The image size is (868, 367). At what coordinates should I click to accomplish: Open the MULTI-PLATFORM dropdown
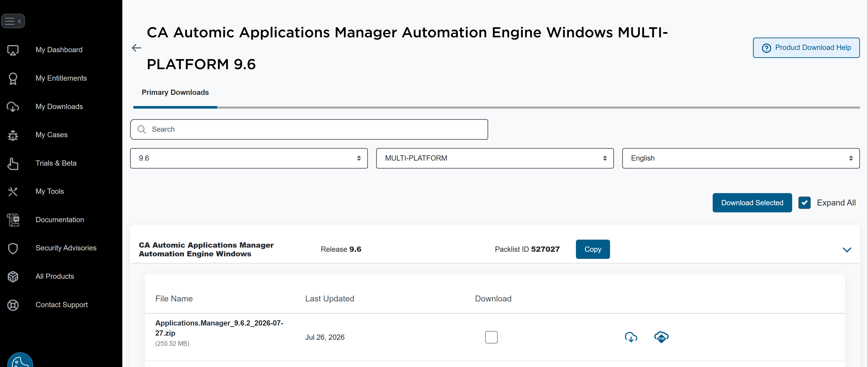tap(495, 158)
